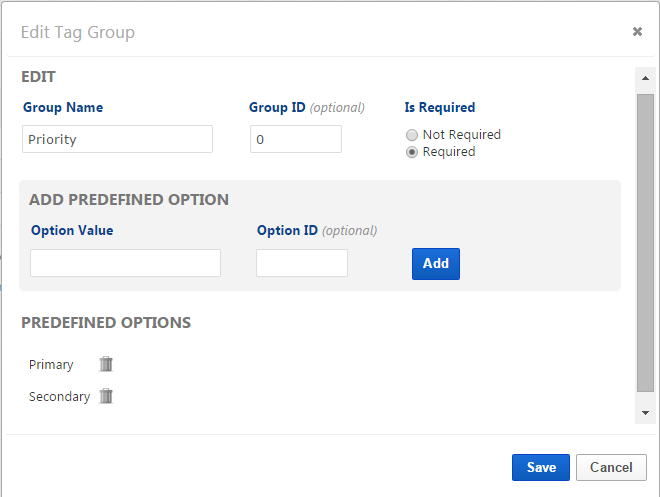Click the scrollbar down arrow
The image size is (660, 497).
click(x=645, y=412)
